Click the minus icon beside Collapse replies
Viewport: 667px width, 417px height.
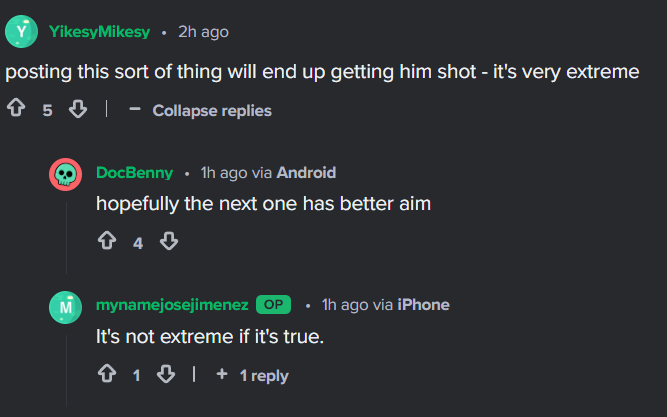point(135,109)
